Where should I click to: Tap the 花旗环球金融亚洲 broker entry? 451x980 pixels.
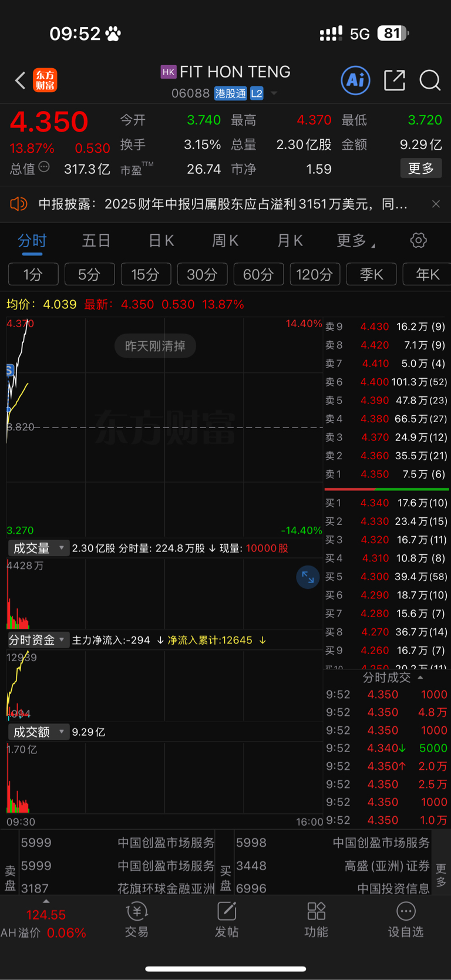coord(117,888)
